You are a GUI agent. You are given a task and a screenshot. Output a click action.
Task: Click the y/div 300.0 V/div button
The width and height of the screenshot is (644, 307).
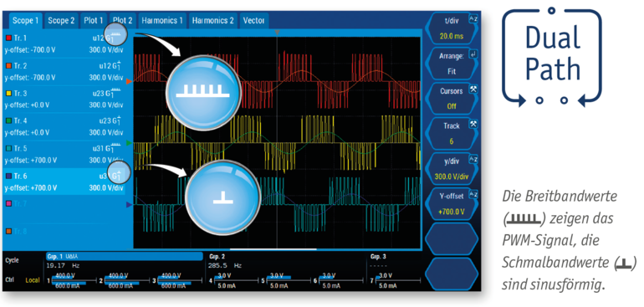452,168
